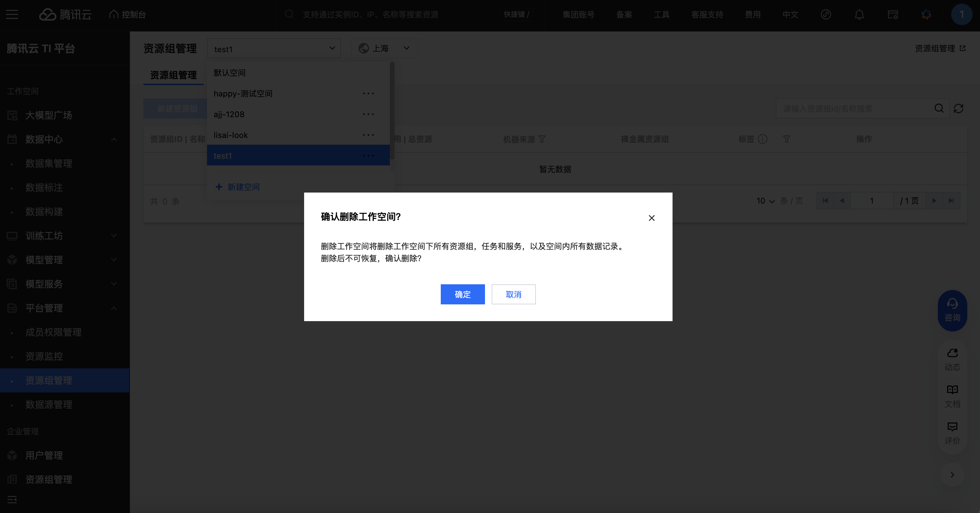Open the 文档 book icon
Viewport: 980px width, 513px height.
(x=952, y=390)
